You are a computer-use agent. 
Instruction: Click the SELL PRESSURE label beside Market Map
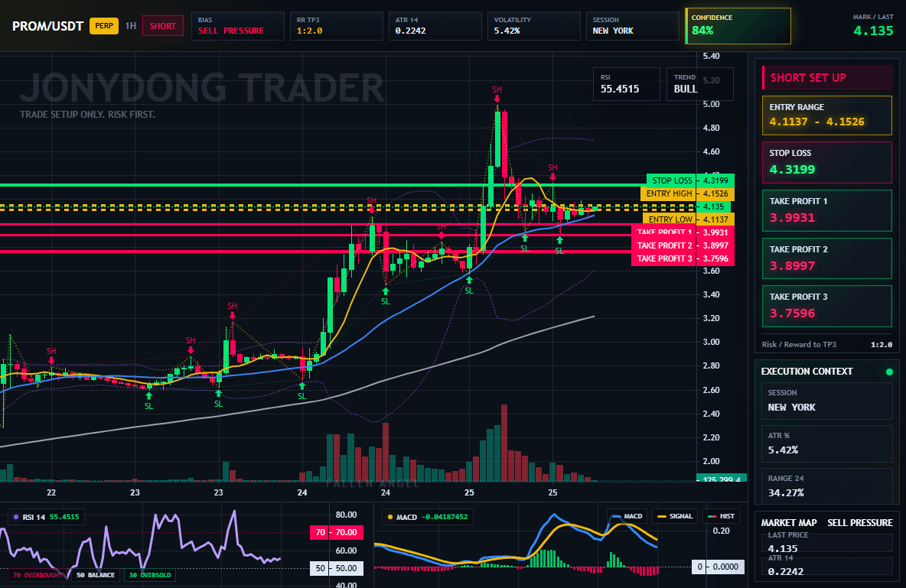pyautogui.click(x=860, y=523)
